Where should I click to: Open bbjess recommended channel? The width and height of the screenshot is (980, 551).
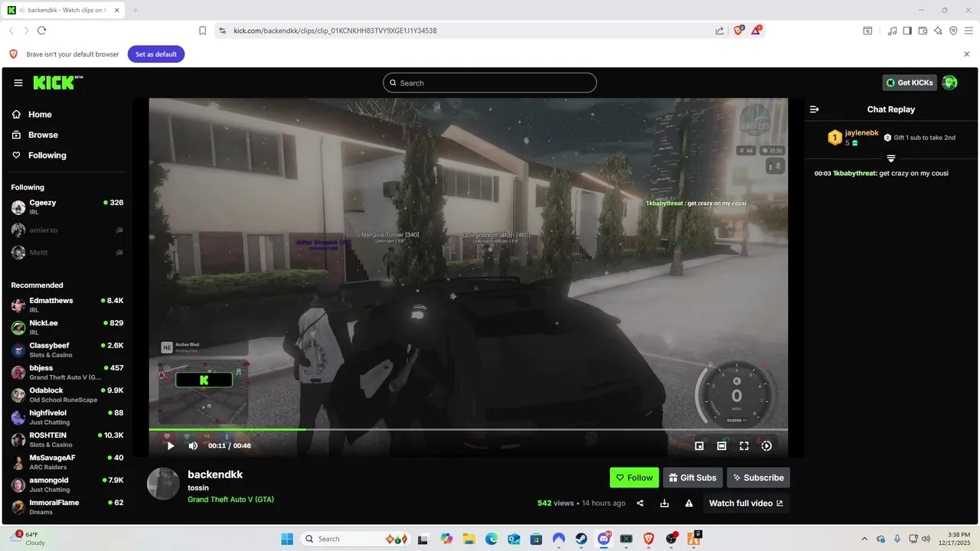(67, 372)
